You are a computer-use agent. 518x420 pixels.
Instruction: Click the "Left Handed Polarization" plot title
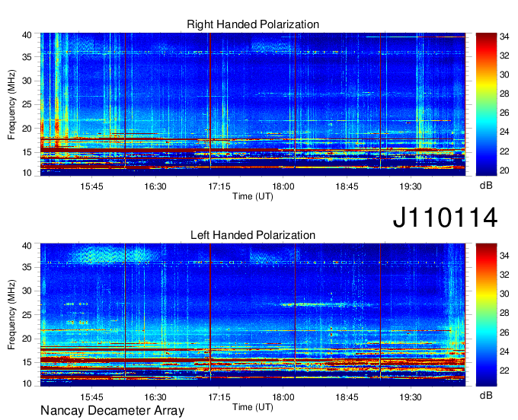tap(253, 235)
